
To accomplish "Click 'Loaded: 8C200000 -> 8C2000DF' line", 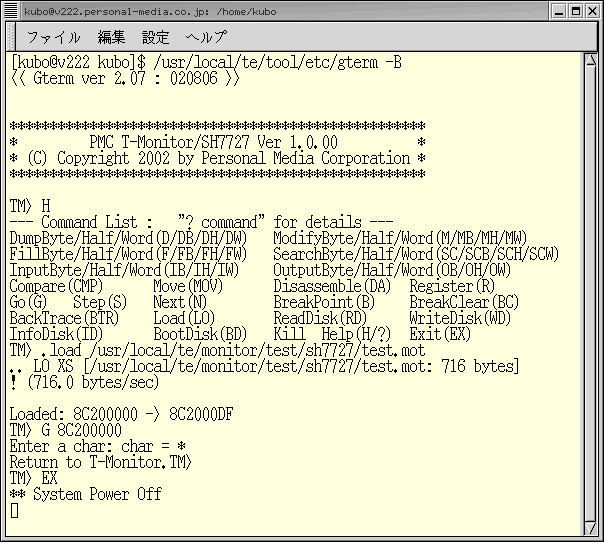I will pos(121,414).
